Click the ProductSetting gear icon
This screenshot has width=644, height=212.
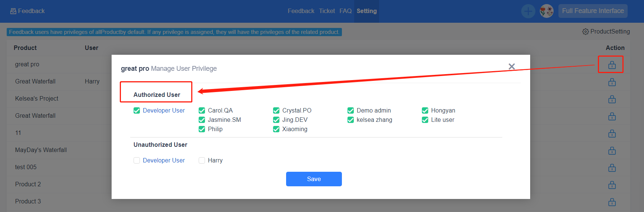point(585,32)
